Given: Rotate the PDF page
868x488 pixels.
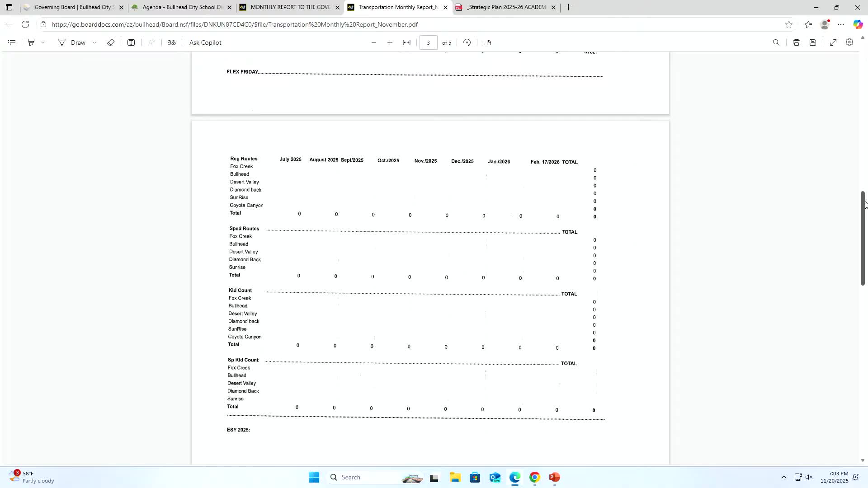Looking at the screenshot, I should (467, 42).
